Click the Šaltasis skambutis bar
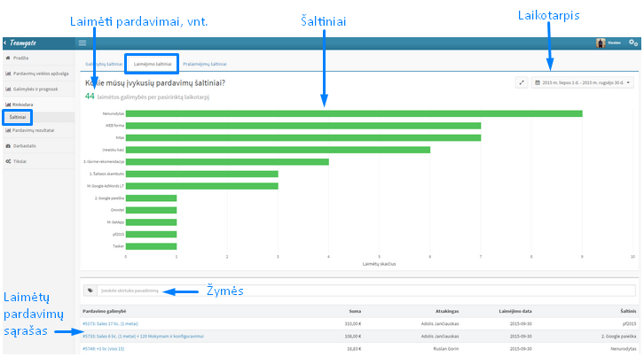Viewport: 644px width, 357px height. (202, 174)
